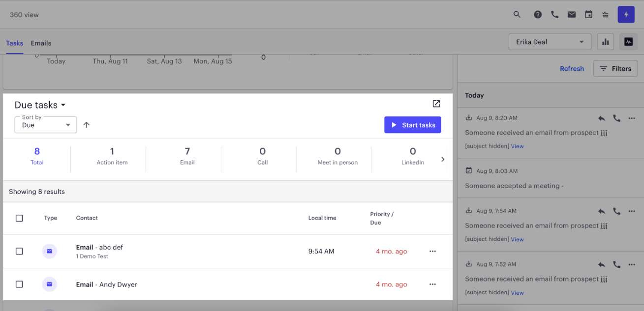Open the Erika Deal user dropdown
The image size is (644, 311).
[x=550, y=42]
